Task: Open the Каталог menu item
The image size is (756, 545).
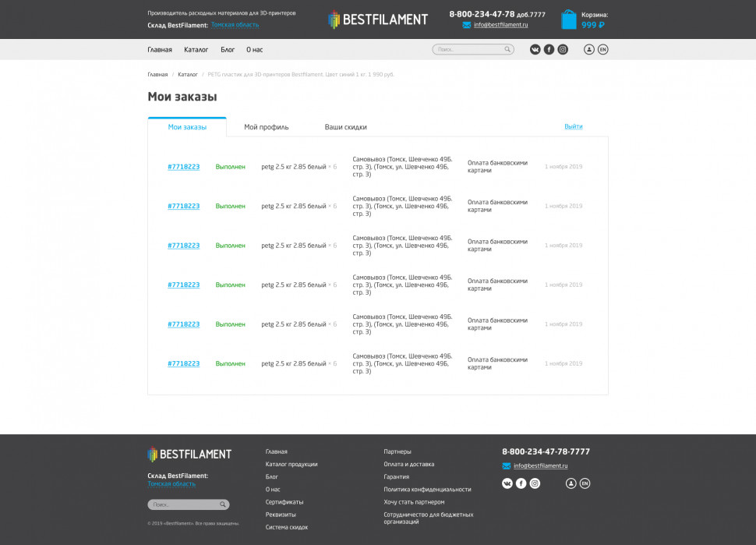Action: click(196, 50)
